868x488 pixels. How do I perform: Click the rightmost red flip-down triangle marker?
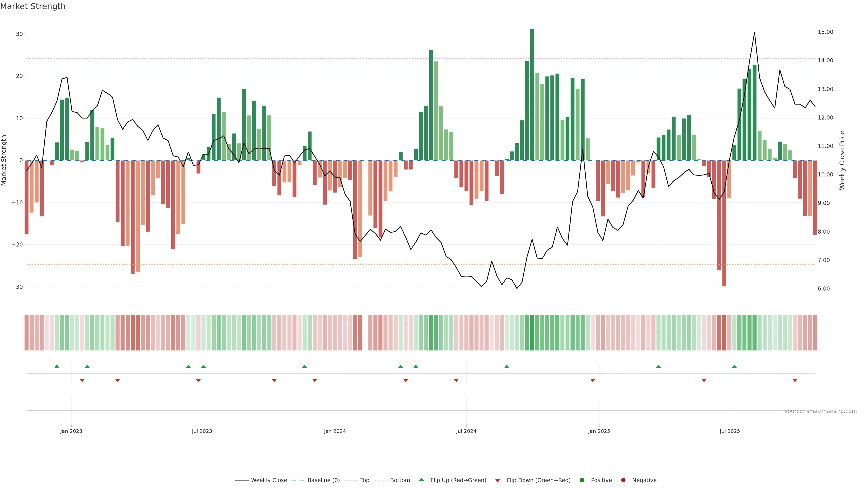click(x=795, y=380)
